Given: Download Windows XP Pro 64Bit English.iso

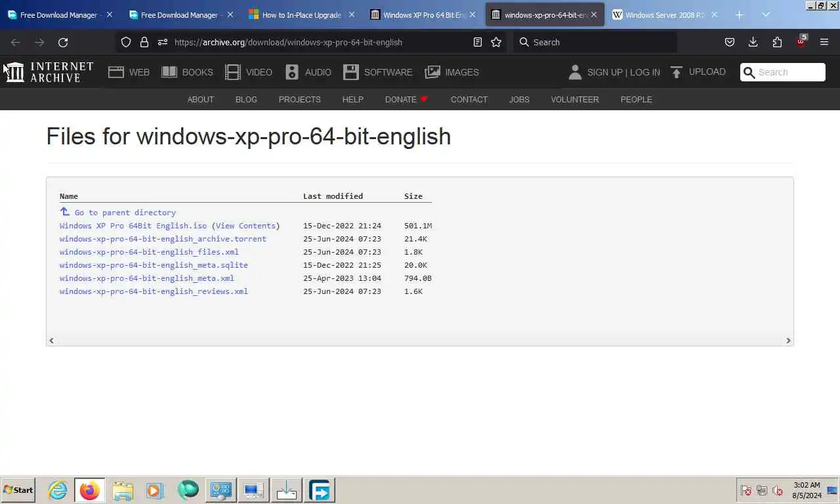Looking at the screenshot, I should [x=133, y=226].
